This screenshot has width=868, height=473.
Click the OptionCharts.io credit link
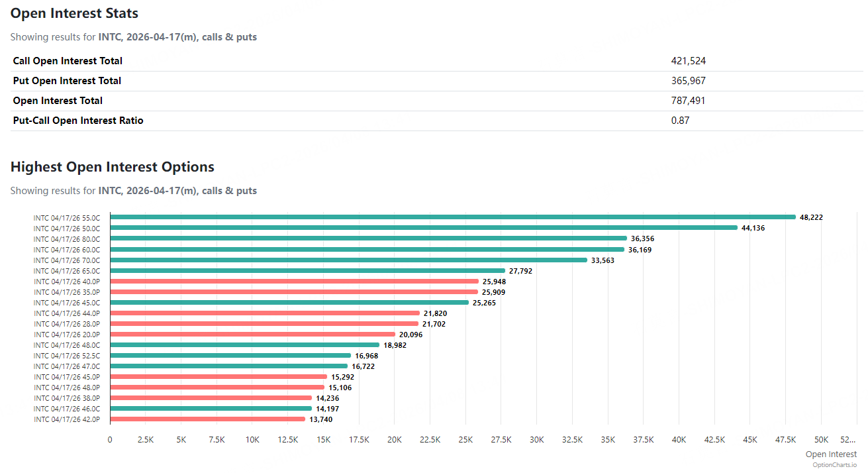click(x=834, y=464)
